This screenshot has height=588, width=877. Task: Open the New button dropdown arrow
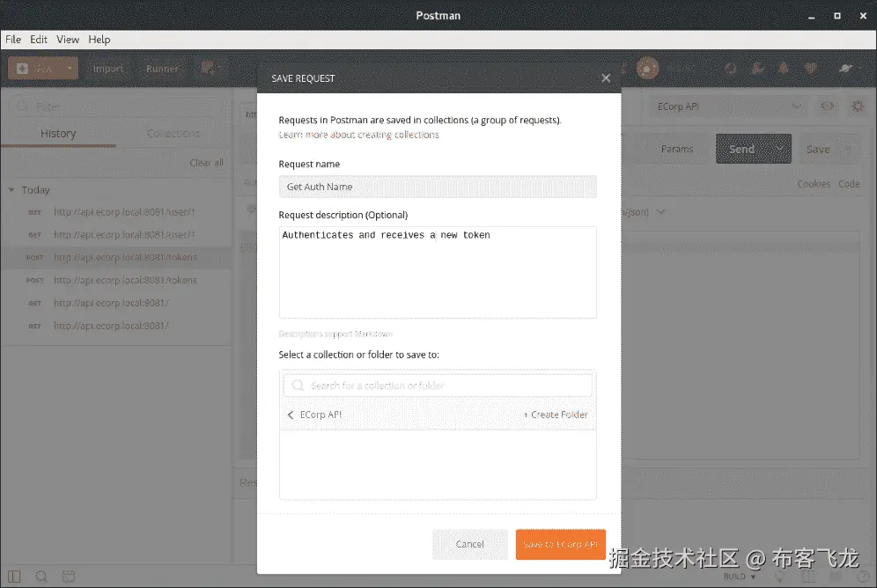click(70, 68)
